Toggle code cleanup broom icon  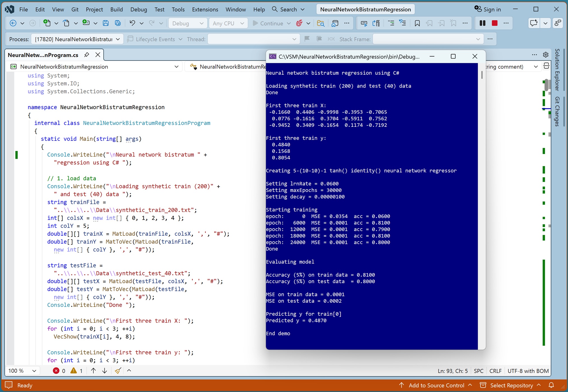118,371
